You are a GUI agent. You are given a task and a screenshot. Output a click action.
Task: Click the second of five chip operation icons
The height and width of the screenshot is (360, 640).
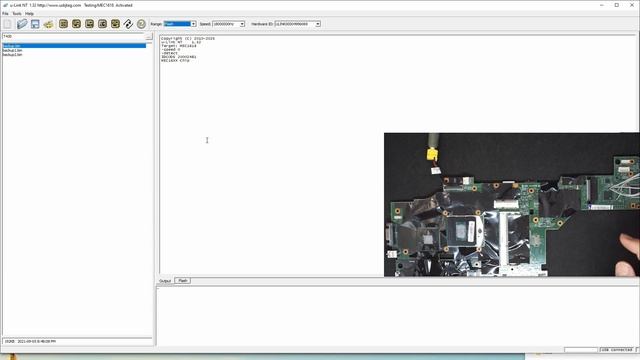(x=76, y=24)
